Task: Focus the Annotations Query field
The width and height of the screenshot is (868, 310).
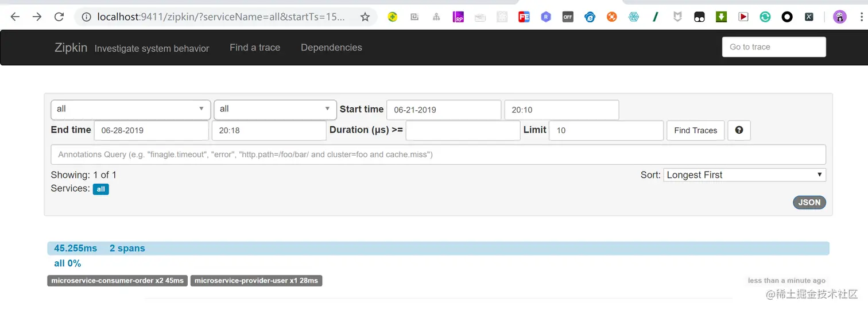Action: [438, 154]
